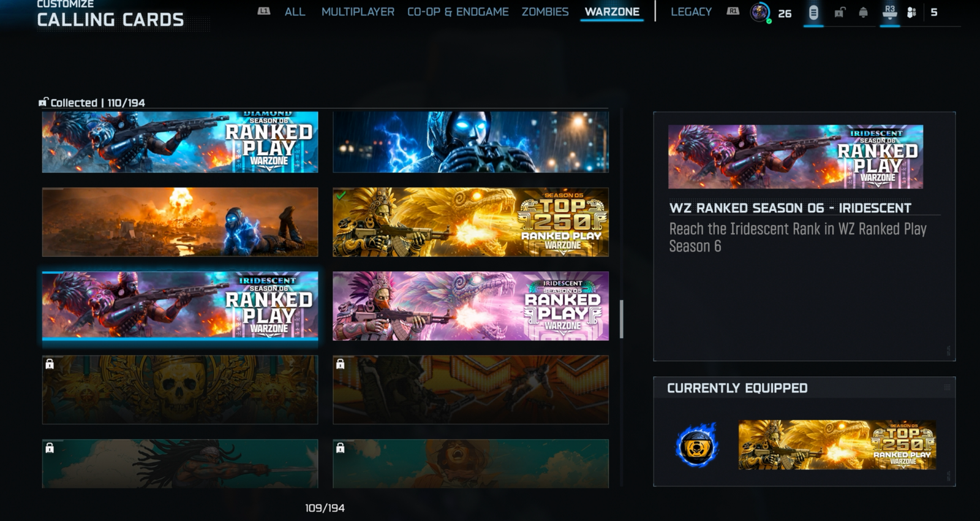980x521 pixels.
Task: Click the Iridescent card preview in details panel
Action: click(x=796, y=156)
